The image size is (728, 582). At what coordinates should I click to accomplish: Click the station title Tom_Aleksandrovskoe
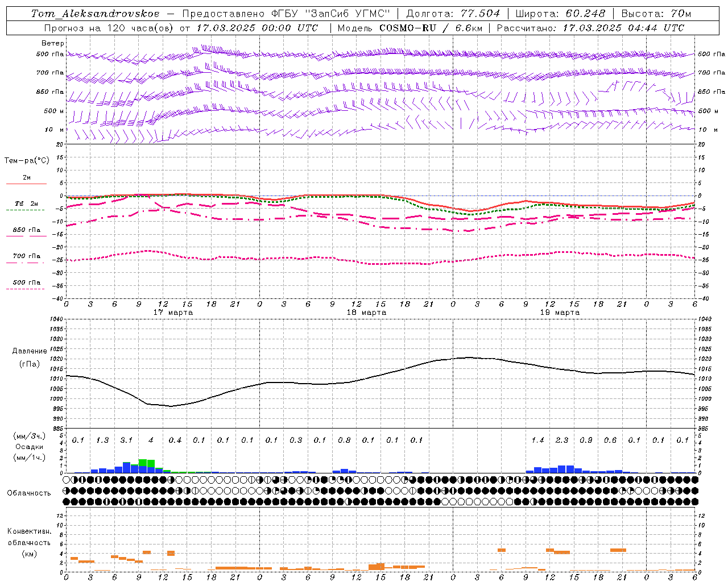click(x=96, y=14)
